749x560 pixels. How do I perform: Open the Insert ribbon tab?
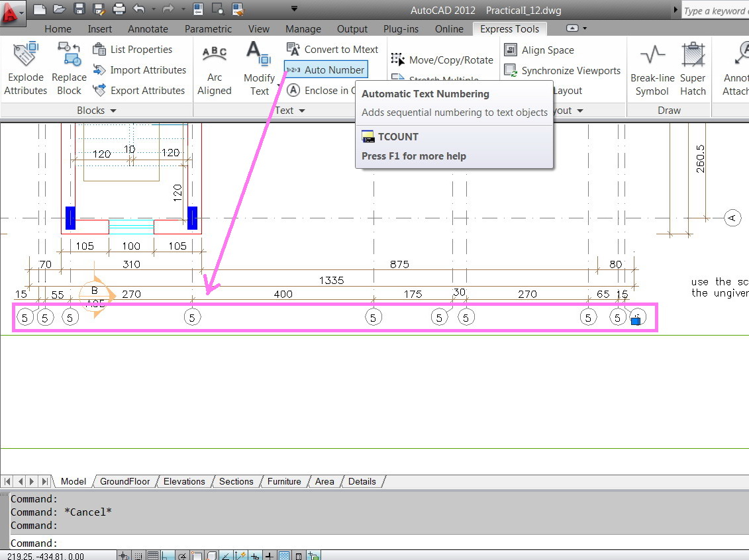pyautogui.click(x=100, y=28)
